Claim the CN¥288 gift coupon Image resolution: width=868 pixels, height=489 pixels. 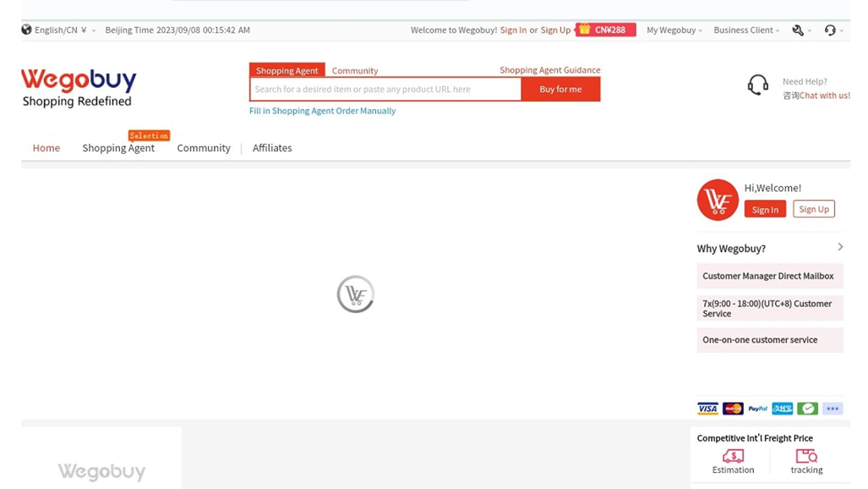click(606, 30)
